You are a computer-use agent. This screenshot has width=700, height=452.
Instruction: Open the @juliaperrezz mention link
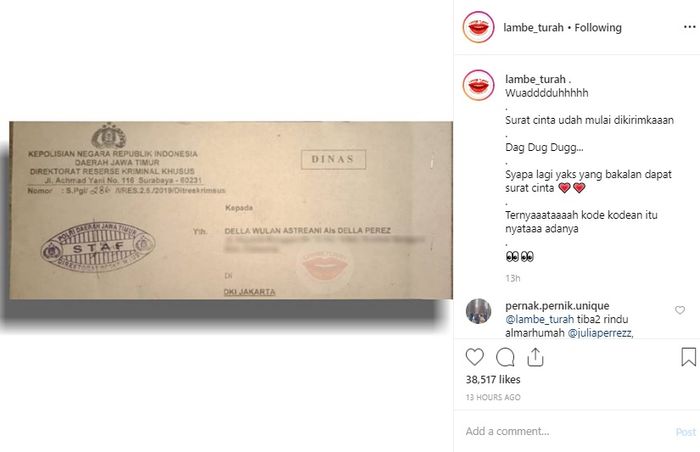(600, 333)
